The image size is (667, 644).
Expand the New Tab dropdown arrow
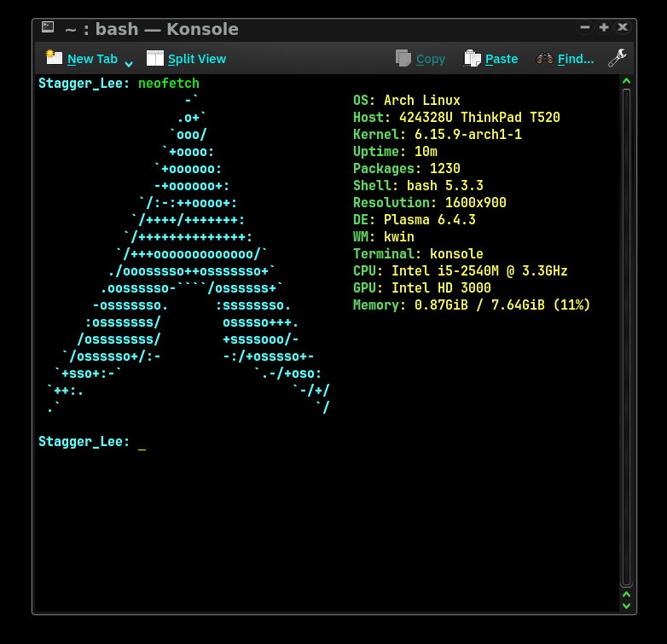[x=129, y=62]
